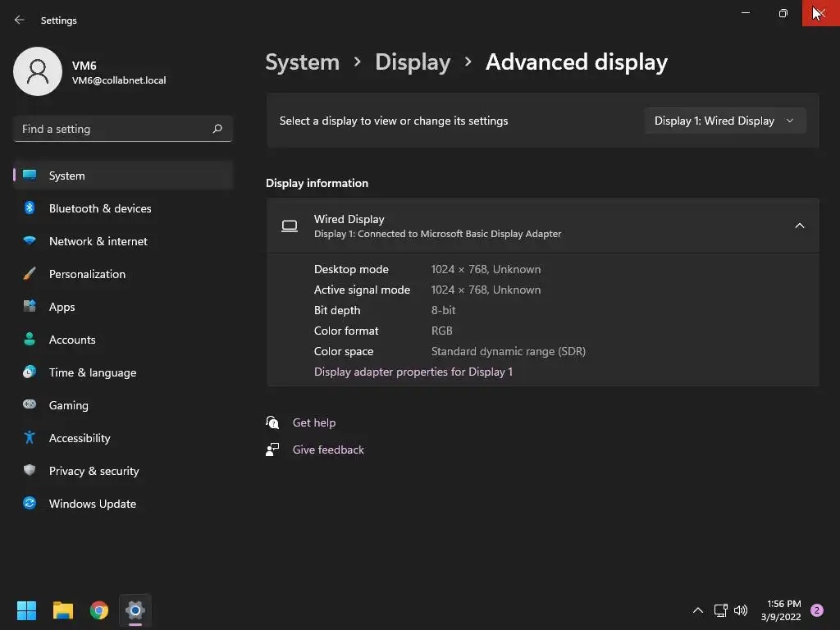This screenshot has width=840, height=630.
Task: Show hidden icons in system tray
Action: pyautogui.click(x=697, y=610)
